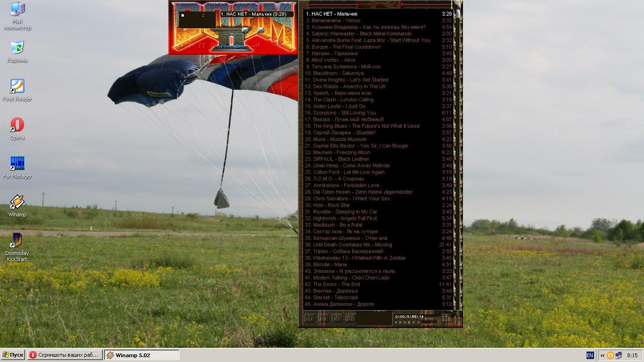Select track '20. Muse - Muscle Museum'
The image size is (644, 362).
point(378,139)
